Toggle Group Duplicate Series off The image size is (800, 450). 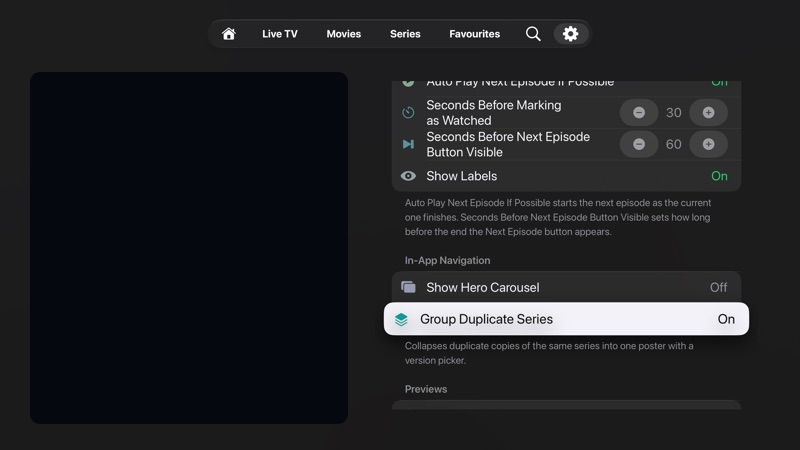click(566, 319)
